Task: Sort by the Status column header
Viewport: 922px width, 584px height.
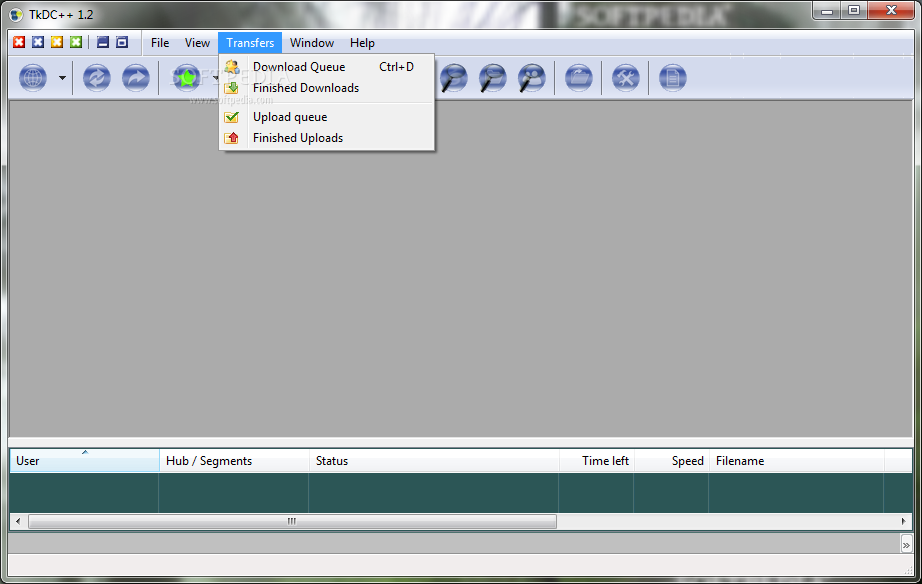Action: click(434, 460)
